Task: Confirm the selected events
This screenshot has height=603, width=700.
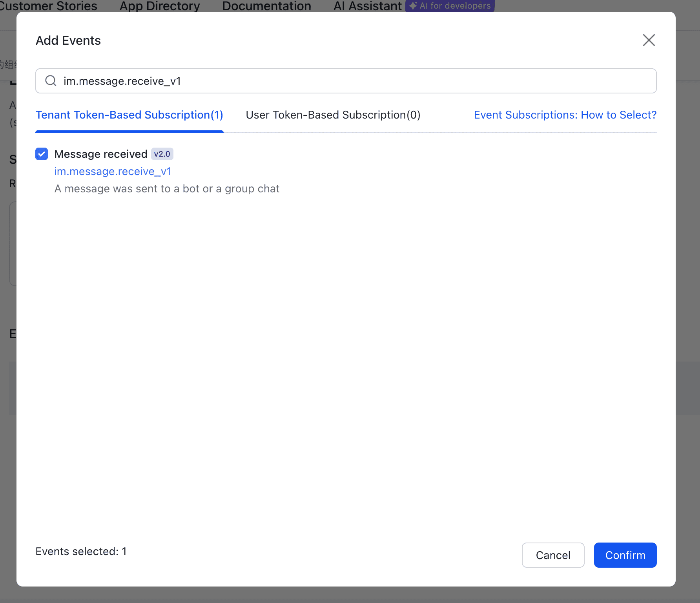Action: pyautogui.click(x=625, y=555)
